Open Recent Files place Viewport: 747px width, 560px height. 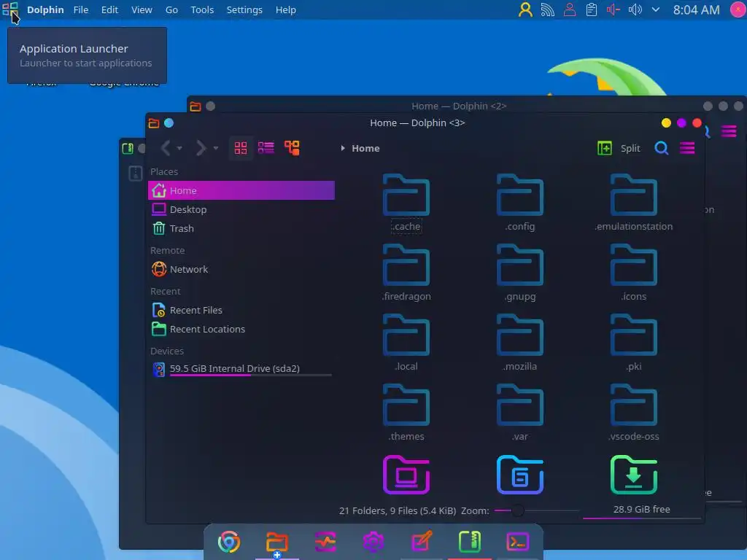241,310
